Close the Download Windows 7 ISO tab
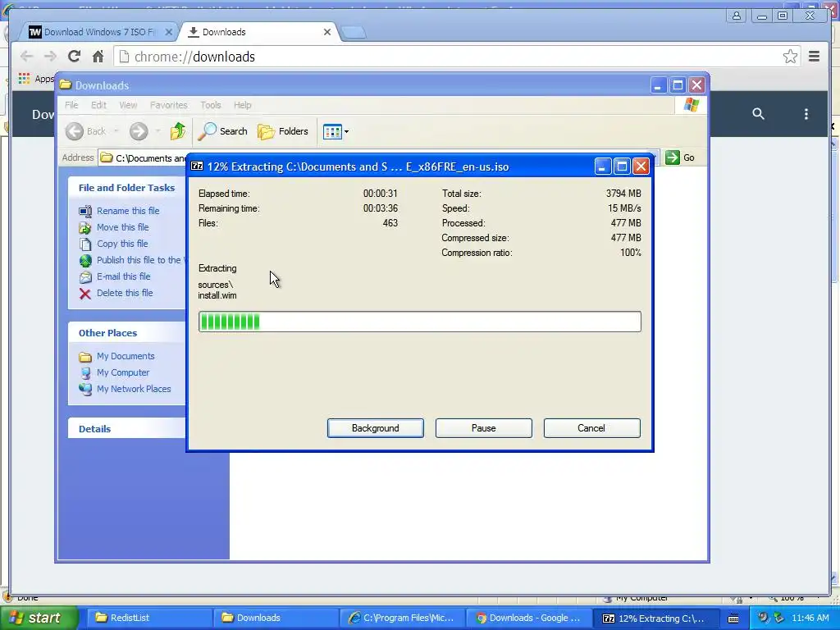840x630 pixels. click(169, 32)
